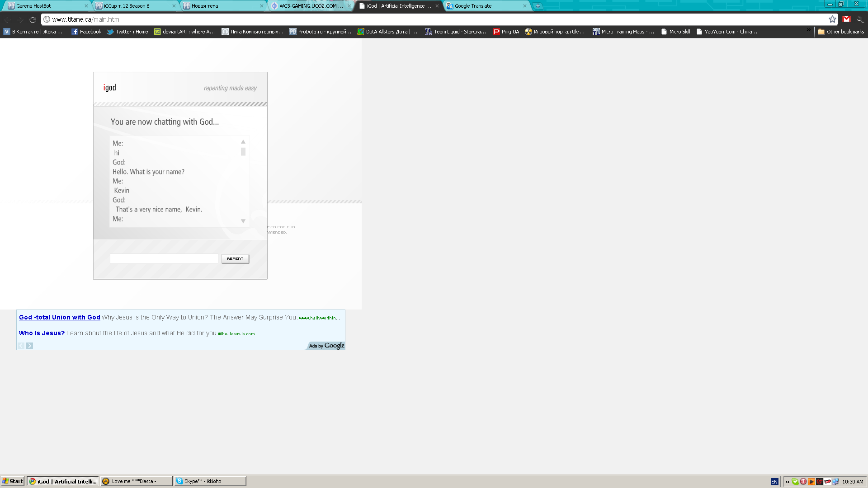Image resolution: width=868 pixels, height=488 pixels.
Task: Bookmark page with the star icon
Action: tap(832, 19)
